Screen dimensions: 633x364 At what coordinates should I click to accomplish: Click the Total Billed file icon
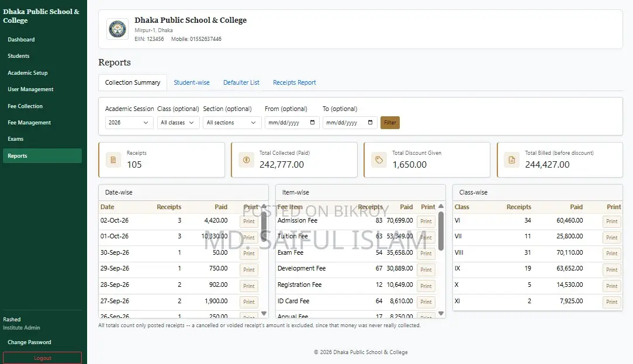click(x=511, y=160)
